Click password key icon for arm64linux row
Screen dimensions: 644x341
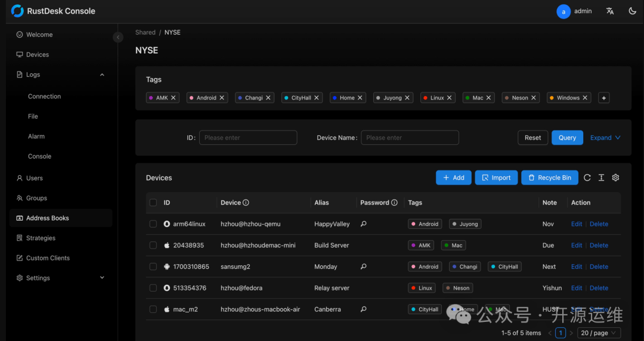point(364,224)
